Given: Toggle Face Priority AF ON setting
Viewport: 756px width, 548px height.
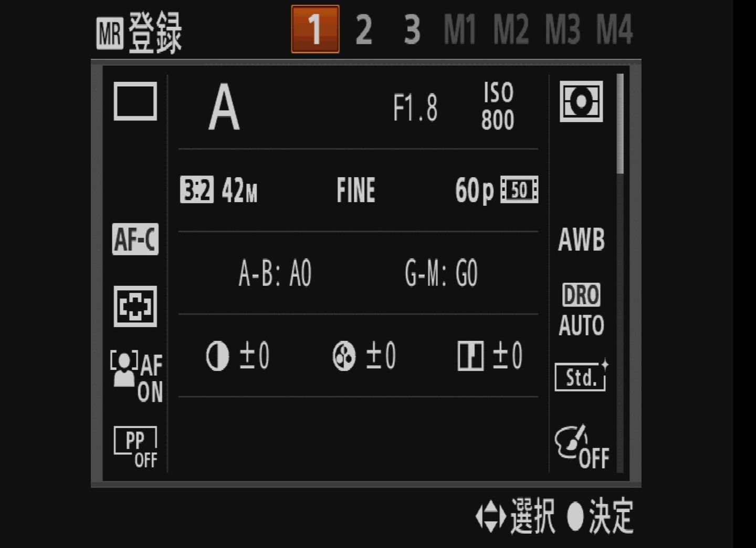Looking at the screenshot, I should [136, 376].
